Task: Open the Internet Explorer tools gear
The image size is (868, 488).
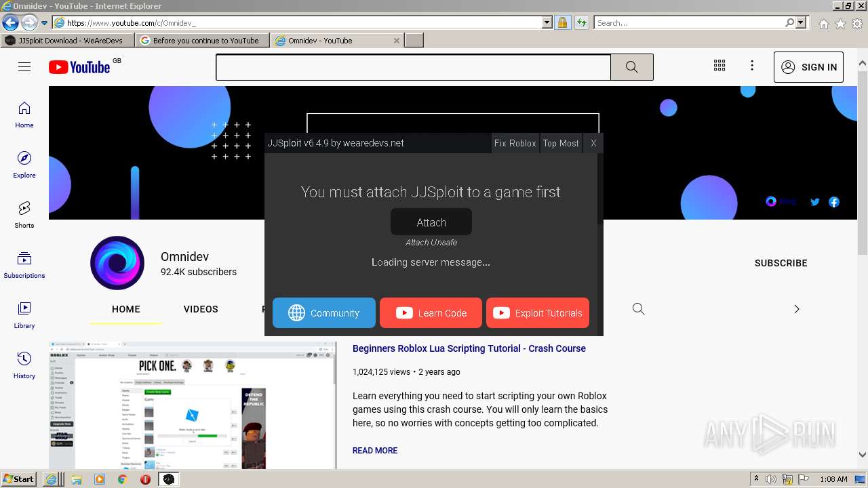Action: pos(857,24)
